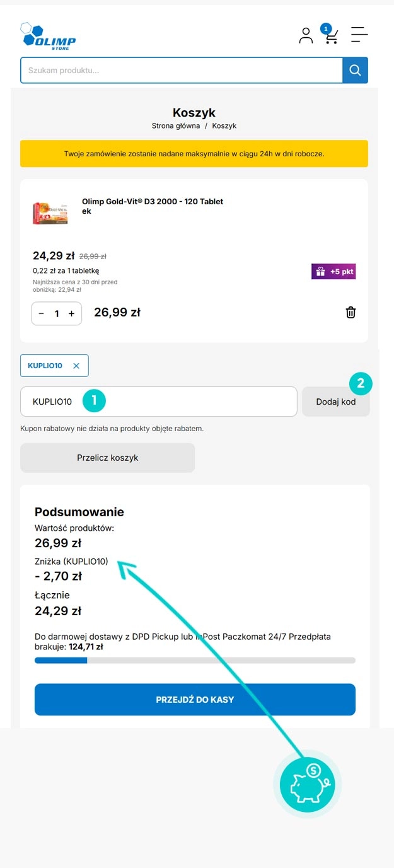Click the search magnifier button

(x=355, y=70)
